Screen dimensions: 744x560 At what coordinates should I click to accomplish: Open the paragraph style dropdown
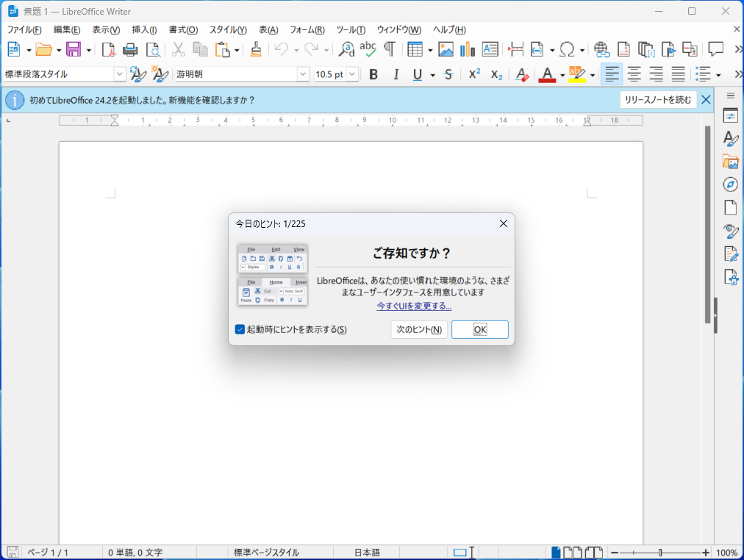[119, 73]
